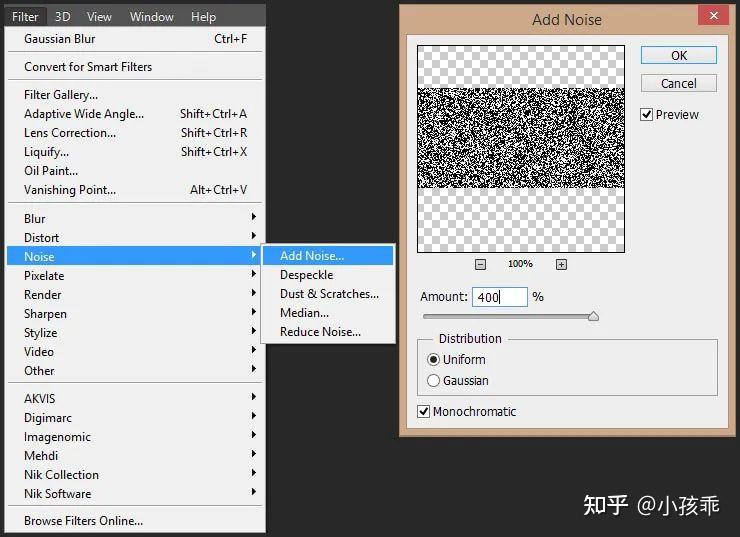This screenshot has height=537, width=740.
Task: Open Adaptive Wide Angle... filter
Action: click(x=135, y=114)
